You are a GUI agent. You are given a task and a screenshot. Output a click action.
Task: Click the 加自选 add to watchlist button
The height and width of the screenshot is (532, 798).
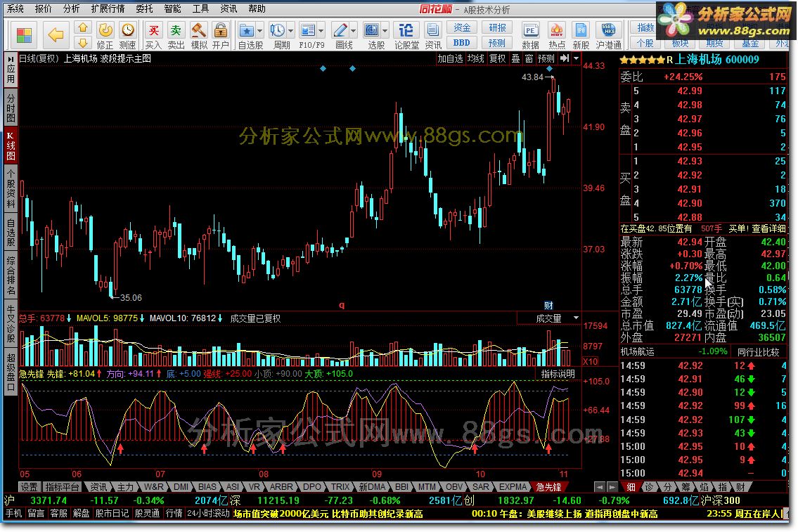[451, 58]
